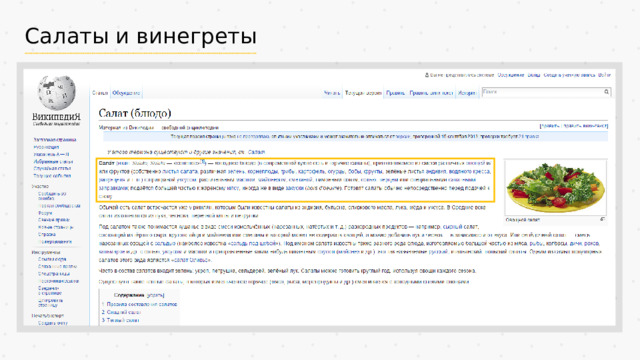Viewport: 640px width, 360px height.
Task: Open Сведения о странице sidebar link
Action: [x=49, y=291]
